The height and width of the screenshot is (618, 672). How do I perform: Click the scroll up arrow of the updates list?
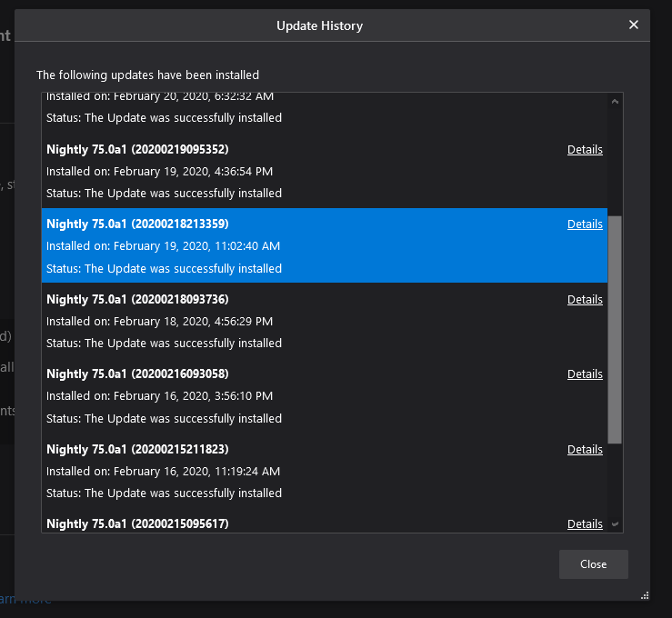point(615,102)
